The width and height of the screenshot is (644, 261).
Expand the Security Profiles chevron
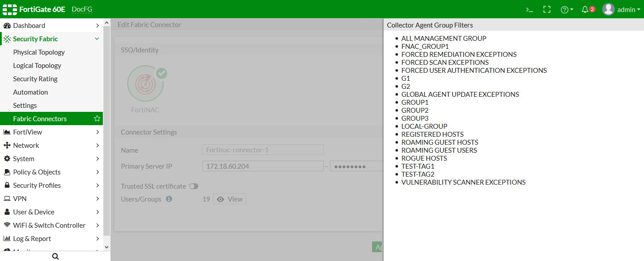pos(98,185)
